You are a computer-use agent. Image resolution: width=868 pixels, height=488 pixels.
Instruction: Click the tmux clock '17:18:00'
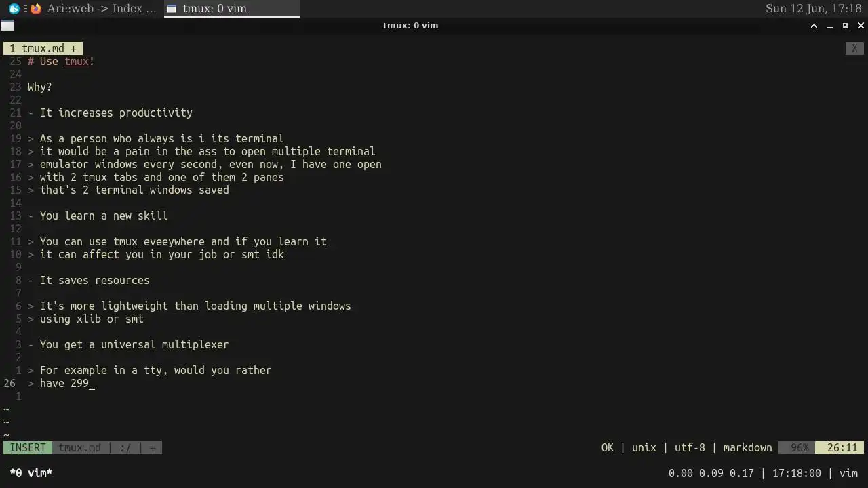[796, 473]
